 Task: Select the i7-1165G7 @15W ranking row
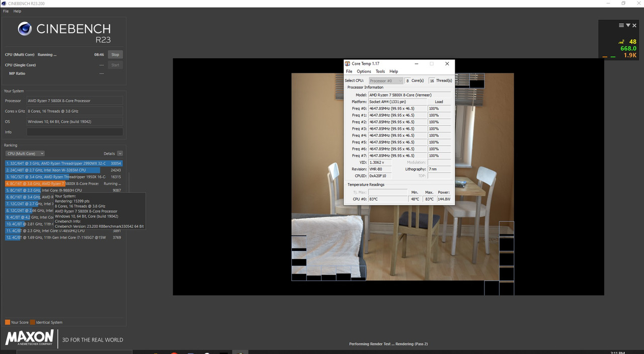point(64,237)
